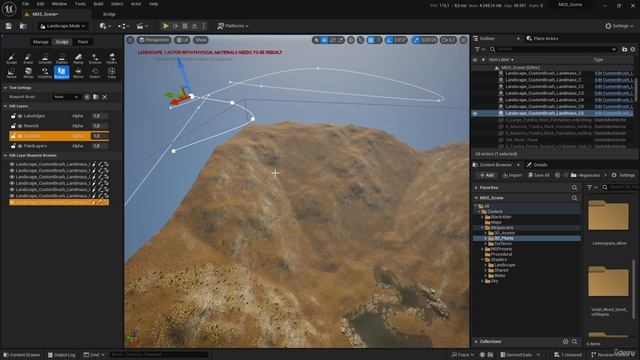Click the Outliner add folder icon

coord(624,49)
